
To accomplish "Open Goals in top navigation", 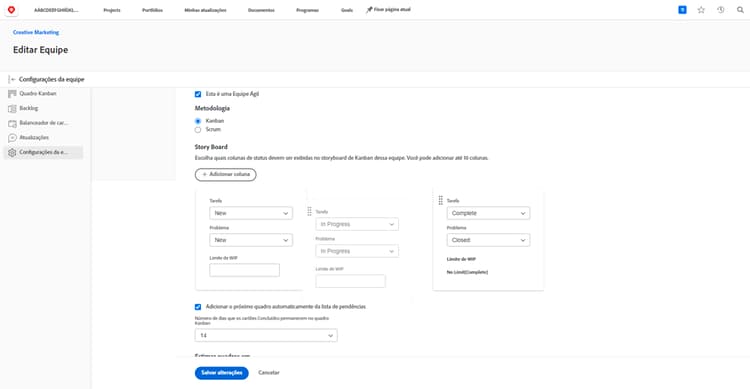I will click(x=347, y=10).
